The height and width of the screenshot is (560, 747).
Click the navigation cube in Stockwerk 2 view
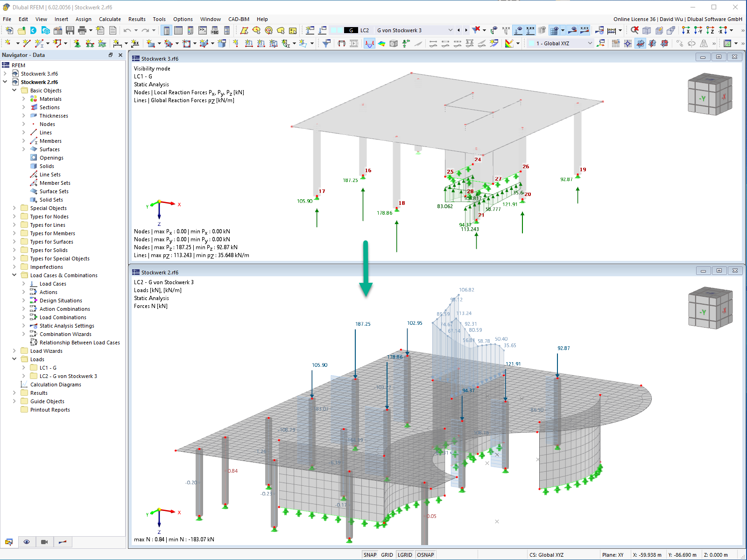coord(710,308)
